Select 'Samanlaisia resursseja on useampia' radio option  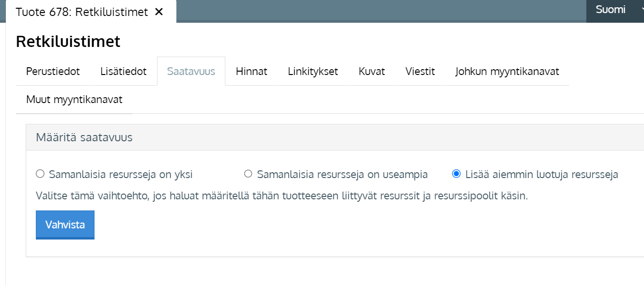coord(248,174)
